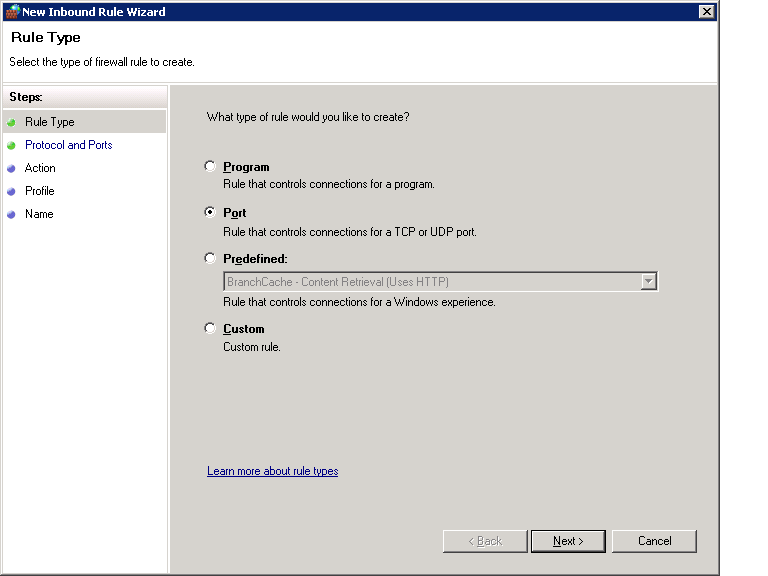This screenshot has height=576, width=768.
Task: Choose the Custom rule radio option
Action: [210, 328]
